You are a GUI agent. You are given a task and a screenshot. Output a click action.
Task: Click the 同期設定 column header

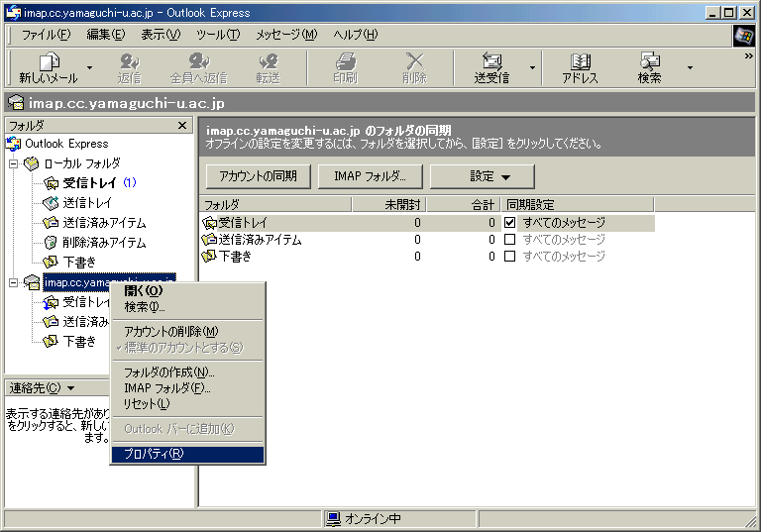click(578, 204)
